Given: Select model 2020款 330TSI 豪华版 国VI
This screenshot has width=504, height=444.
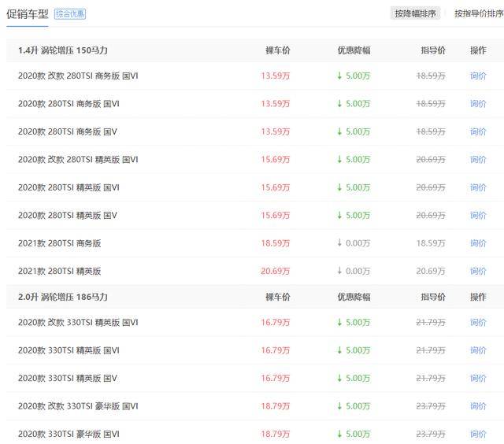Looking at the screenshot, I should tap(69, 434).
